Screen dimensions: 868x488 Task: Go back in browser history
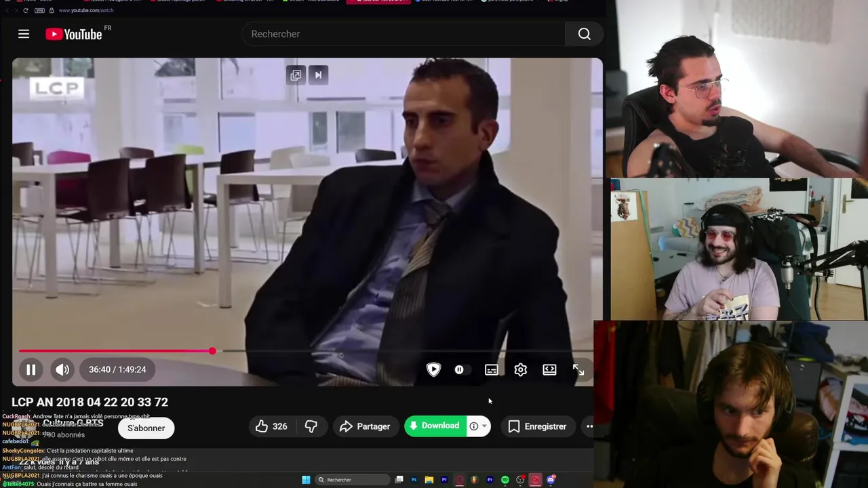[7, 10]
